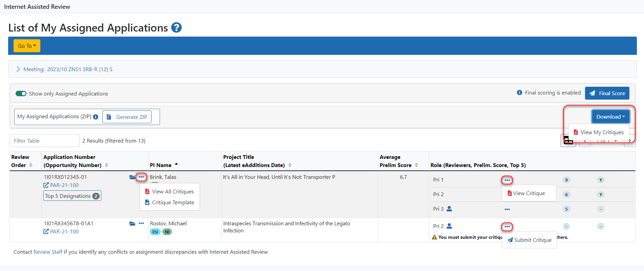Open folder icon for application 1I01RX012345-01
This screenshot has height=271, width=644.
point(132,177)
